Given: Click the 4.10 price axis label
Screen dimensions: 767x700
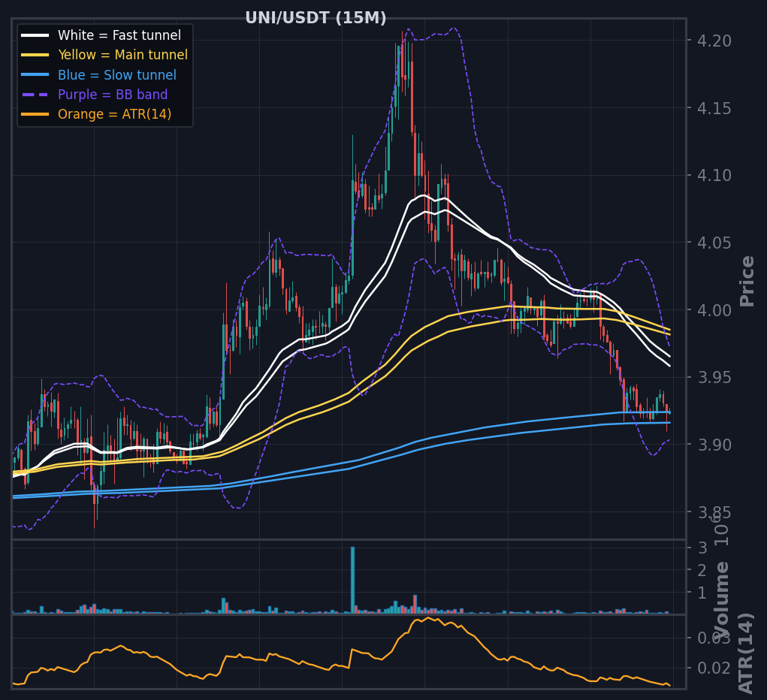Looking at the screenshot, I should (714, 175).
